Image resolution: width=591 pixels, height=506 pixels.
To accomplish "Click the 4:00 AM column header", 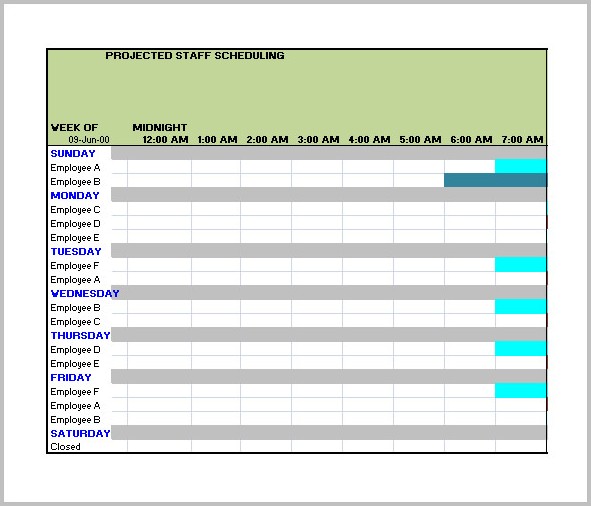I will [369, 140].
